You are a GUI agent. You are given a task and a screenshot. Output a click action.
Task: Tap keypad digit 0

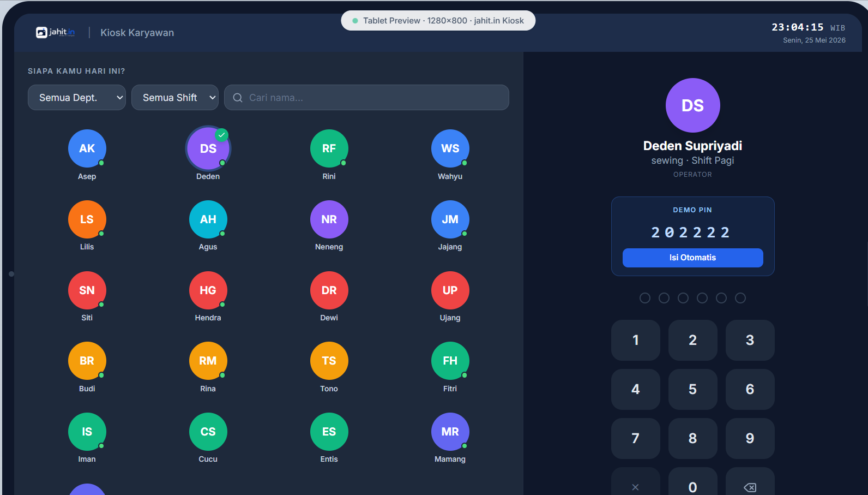point(693,481)
